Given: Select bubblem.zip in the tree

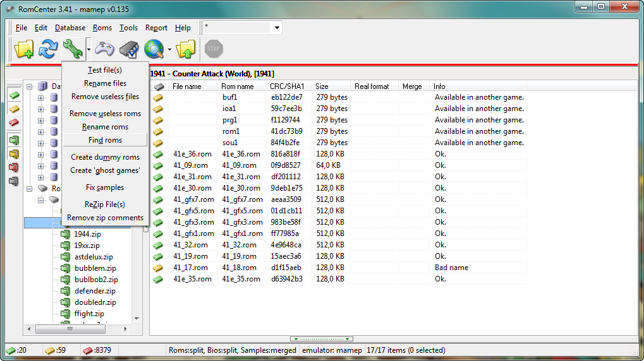Looking at the screenshot, I should coord(95,268).
